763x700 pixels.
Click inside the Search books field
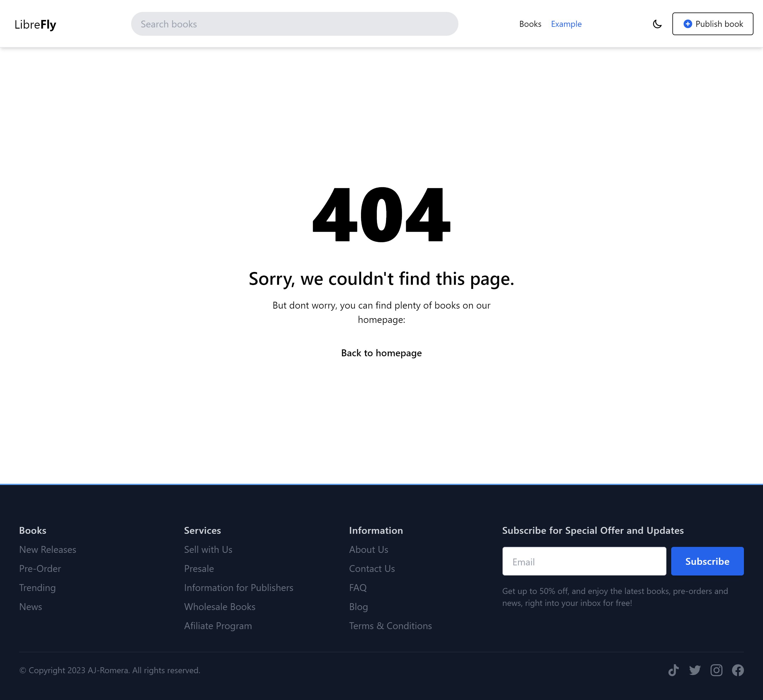pos(294,24)
